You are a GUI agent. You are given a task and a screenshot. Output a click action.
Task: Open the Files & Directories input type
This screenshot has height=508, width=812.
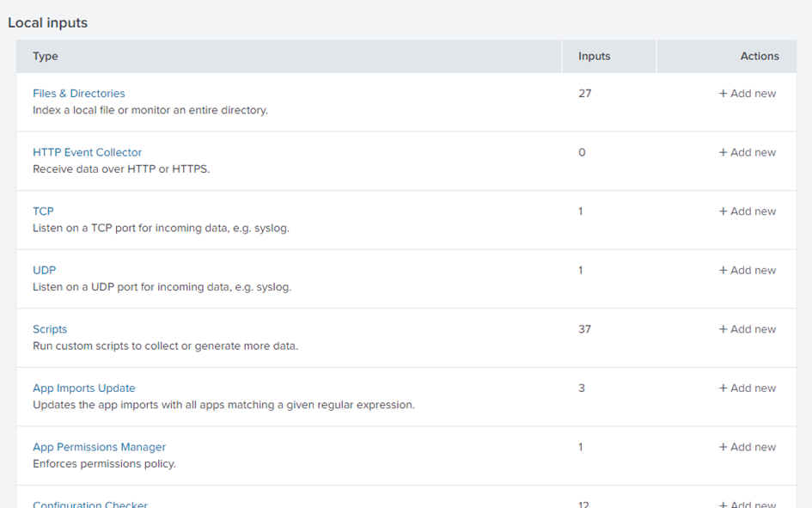(x=79, y=94)
